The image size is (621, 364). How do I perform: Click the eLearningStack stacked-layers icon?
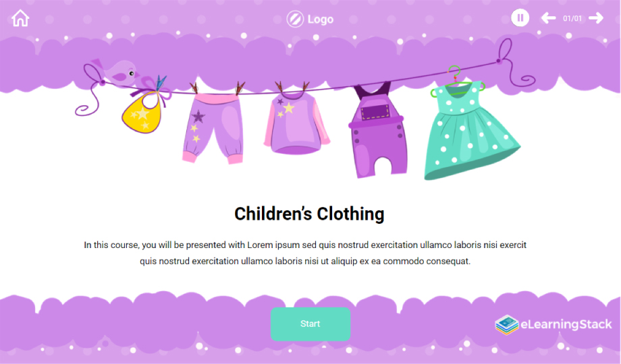coord(506,325)
